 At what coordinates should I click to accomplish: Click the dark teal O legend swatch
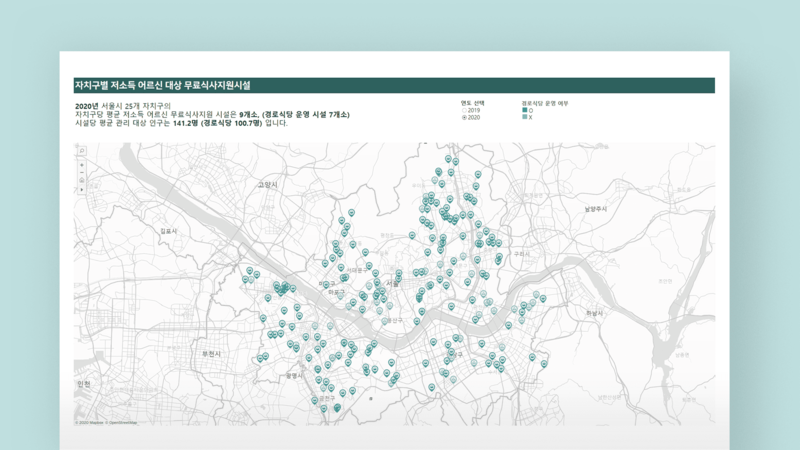click(x=524, y=110)
